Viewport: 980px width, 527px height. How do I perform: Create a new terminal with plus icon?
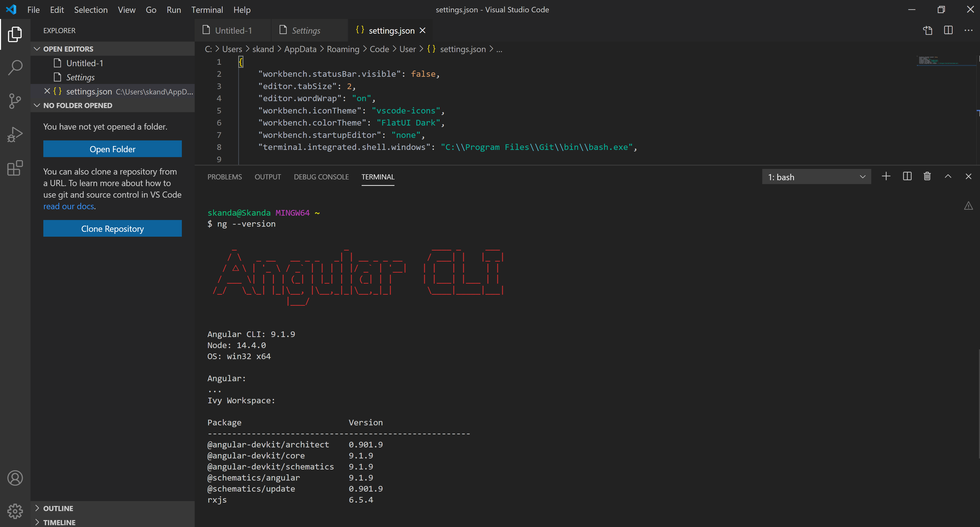[x=886, y=176]
